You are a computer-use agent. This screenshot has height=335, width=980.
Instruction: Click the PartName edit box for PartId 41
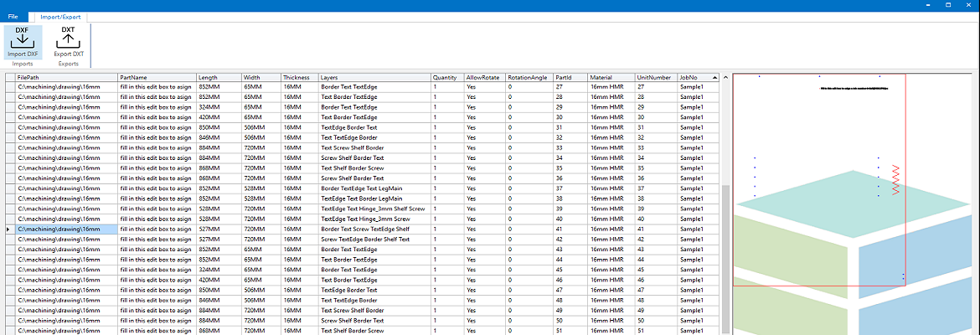pos(156,229)
